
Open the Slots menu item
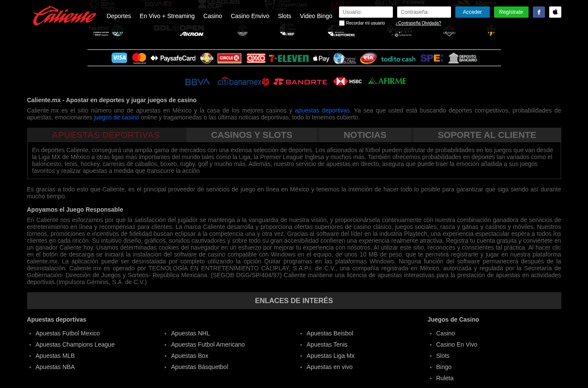pos(284,16)
